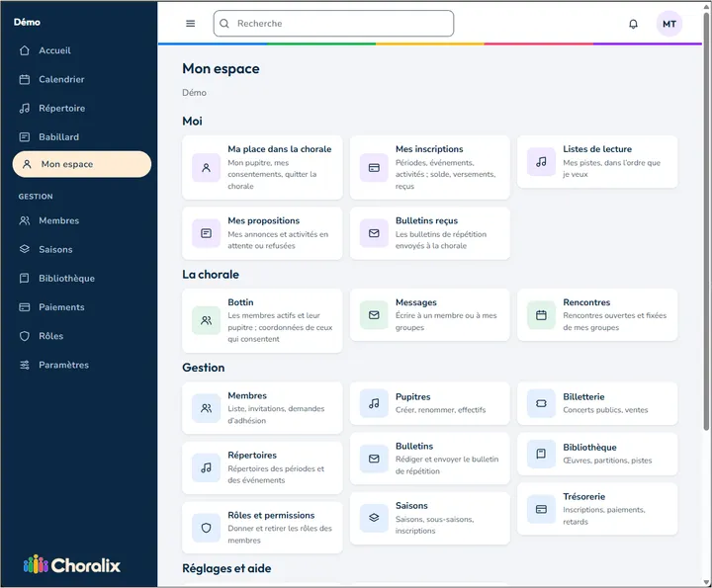
Task: Click music icon on Pupitres card
Action: click(x=374, y=403)
